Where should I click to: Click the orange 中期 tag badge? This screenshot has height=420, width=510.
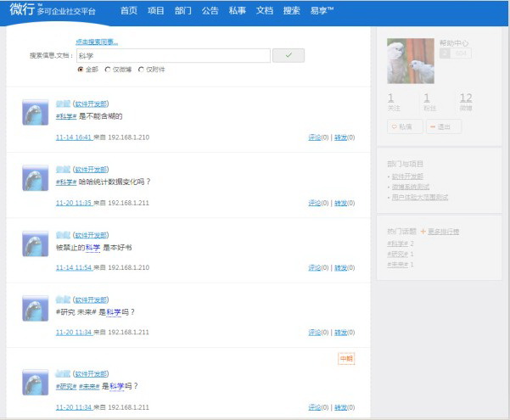(x=346, y=359)
